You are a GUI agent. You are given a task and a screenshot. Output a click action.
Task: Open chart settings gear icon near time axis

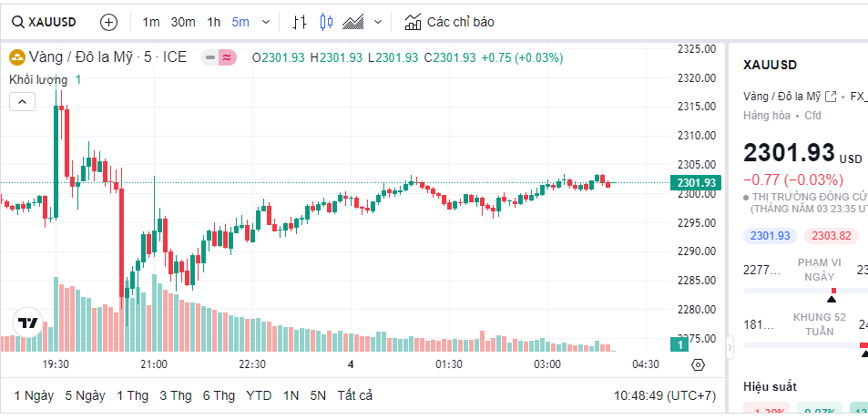(699, 364)
